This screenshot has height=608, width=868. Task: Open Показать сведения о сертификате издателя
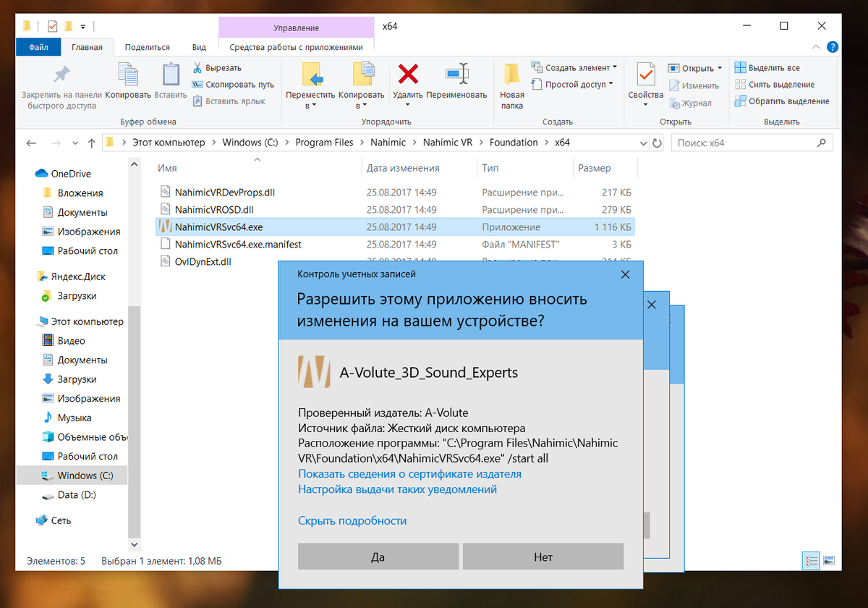(x=409, y=474)
